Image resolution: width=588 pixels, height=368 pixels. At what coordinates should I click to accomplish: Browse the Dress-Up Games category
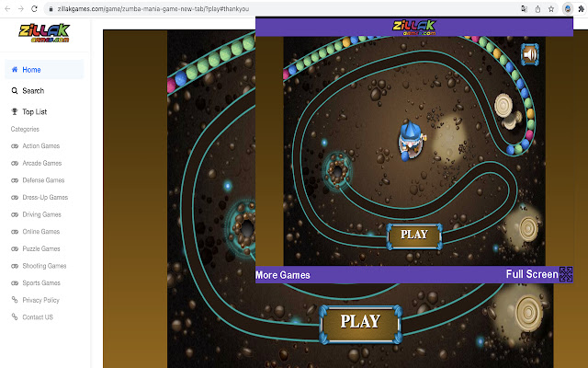[x=45, y=198]
